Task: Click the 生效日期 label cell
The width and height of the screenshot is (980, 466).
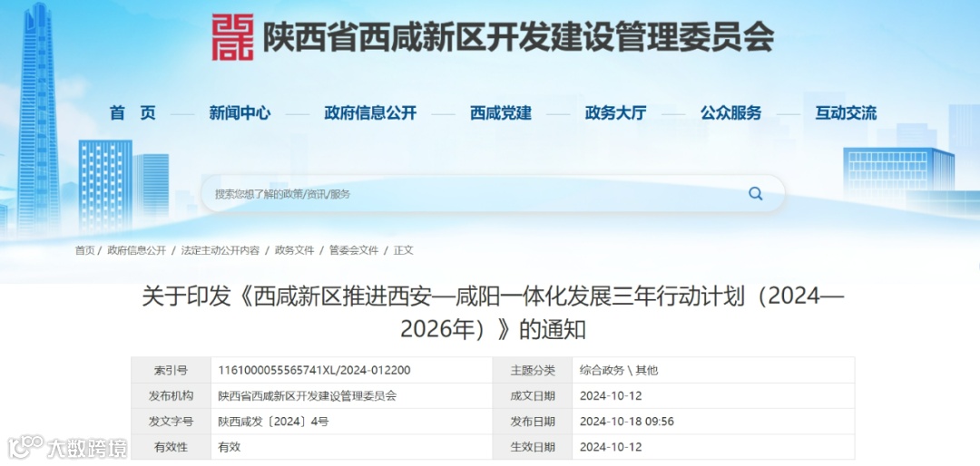Action: tap(533, 447)
